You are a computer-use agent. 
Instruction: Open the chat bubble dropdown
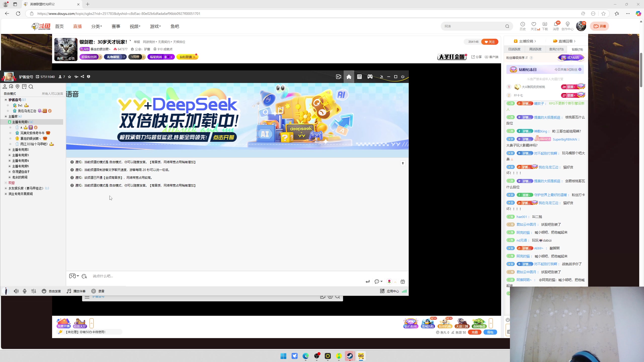[378, 282]
